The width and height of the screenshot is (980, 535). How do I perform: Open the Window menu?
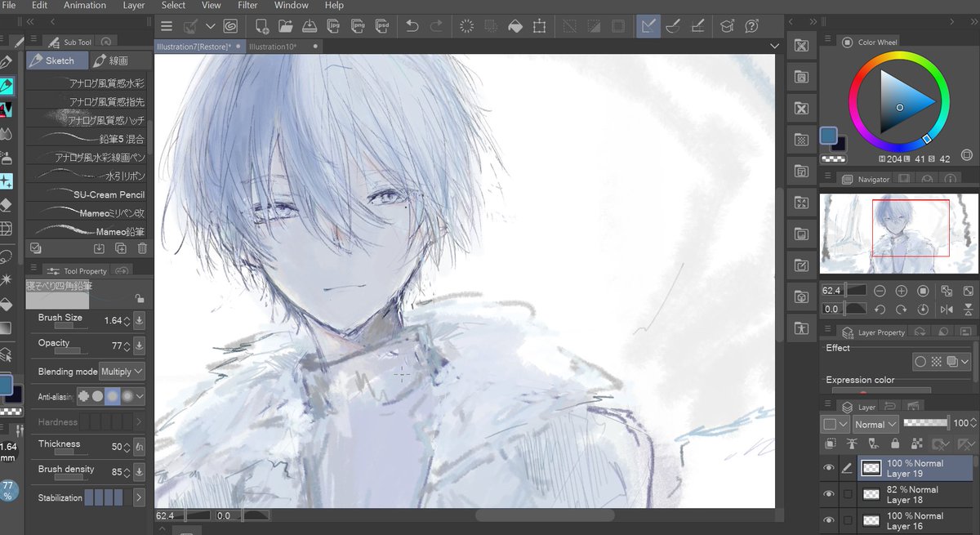click(292, 5)
